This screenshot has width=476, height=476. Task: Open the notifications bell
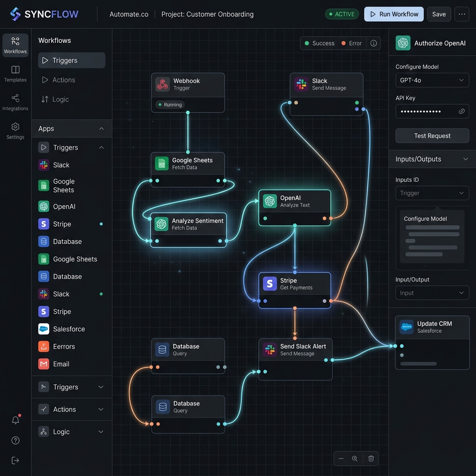[x=15, y=420]
